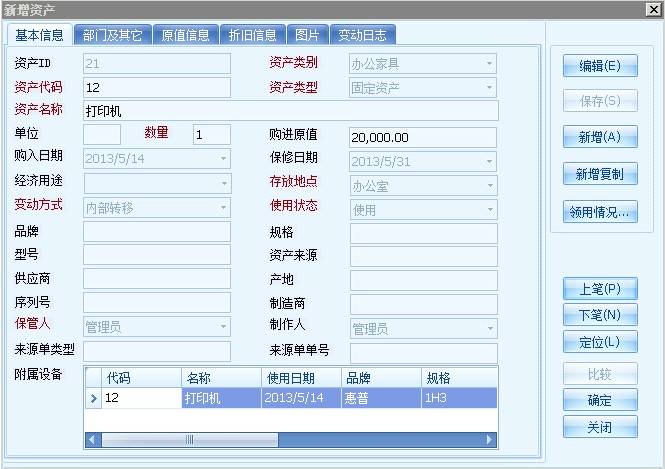Image resolution: width=665 pixels, height=469 pixels.
Task: Go to next record with 下笔(N)
Action: (x=600, y=315)
